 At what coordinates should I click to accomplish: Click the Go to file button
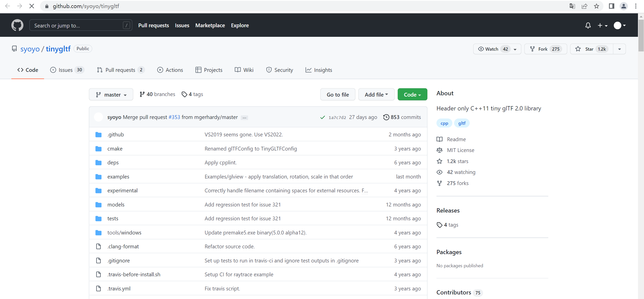(x=337, y=95)
